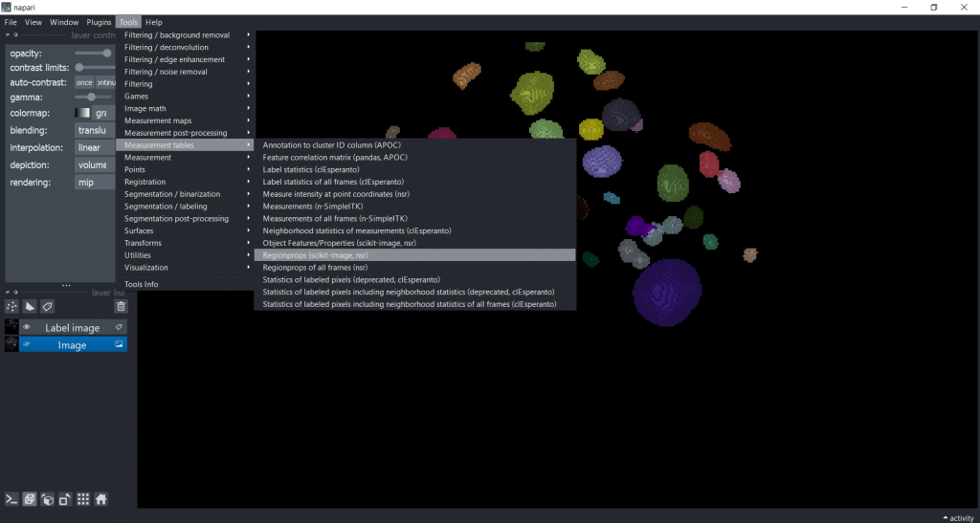Delete selected layer with trash icon
Image resolution: width=980 pixels, height=523 pixels.
[121, 306]
